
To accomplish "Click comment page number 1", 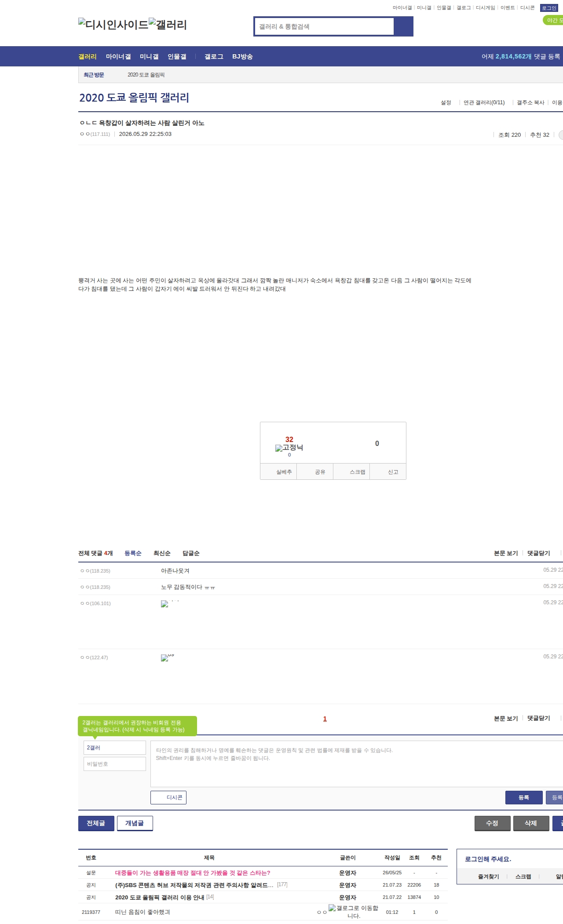I will (325, 719).
